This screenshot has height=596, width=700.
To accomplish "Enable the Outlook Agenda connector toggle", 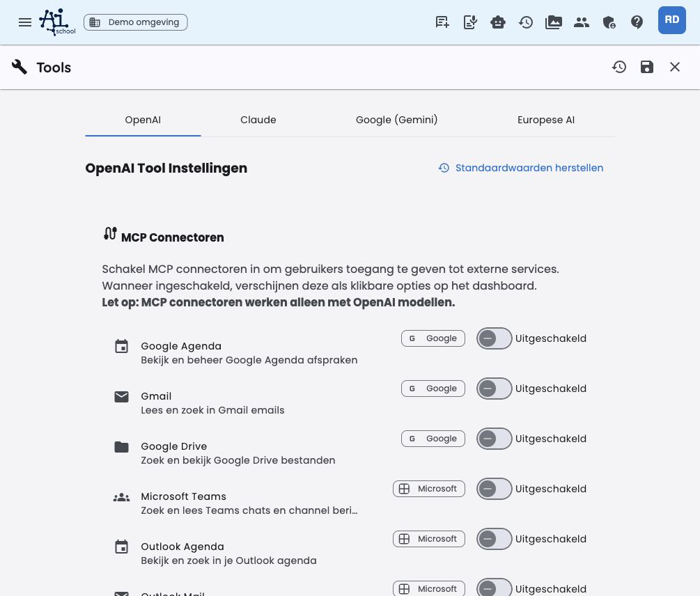I will [x=495, y=539].
